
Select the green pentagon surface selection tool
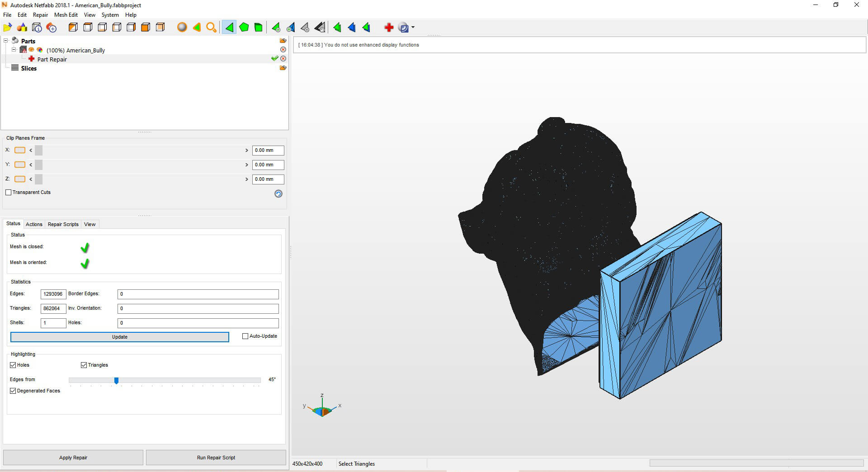[244, 28]
